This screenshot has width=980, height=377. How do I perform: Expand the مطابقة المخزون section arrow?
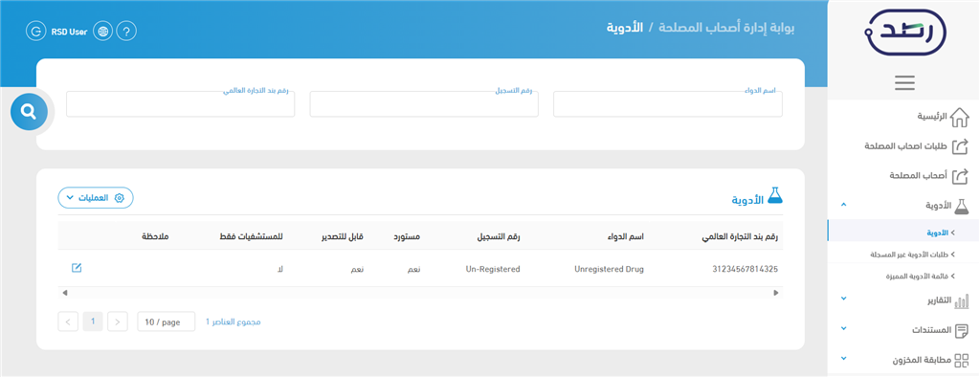coord(844,358)
